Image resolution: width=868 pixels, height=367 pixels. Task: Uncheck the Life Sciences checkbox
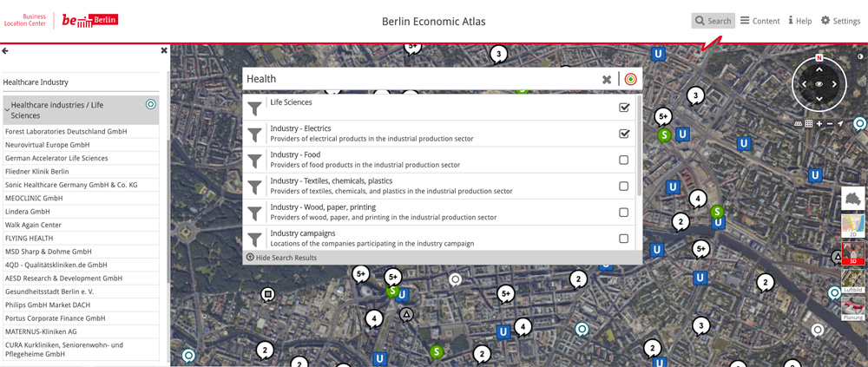click(x=624, y=108)
